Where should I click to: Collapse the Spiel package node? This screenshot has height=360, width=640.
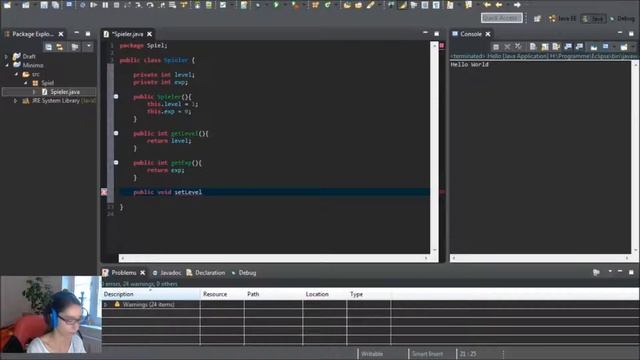[x=26, y=83]
